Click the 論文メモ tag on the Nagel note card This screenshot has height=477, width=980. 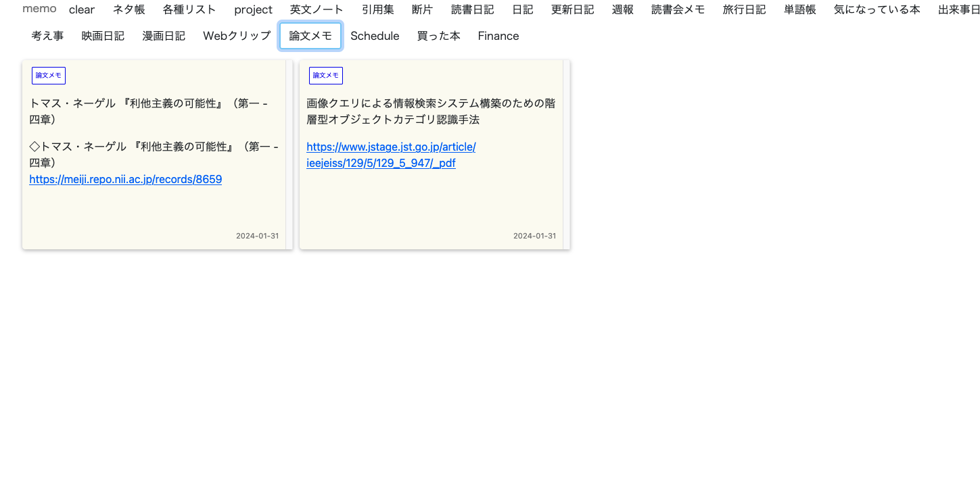(x=48, y=75)
